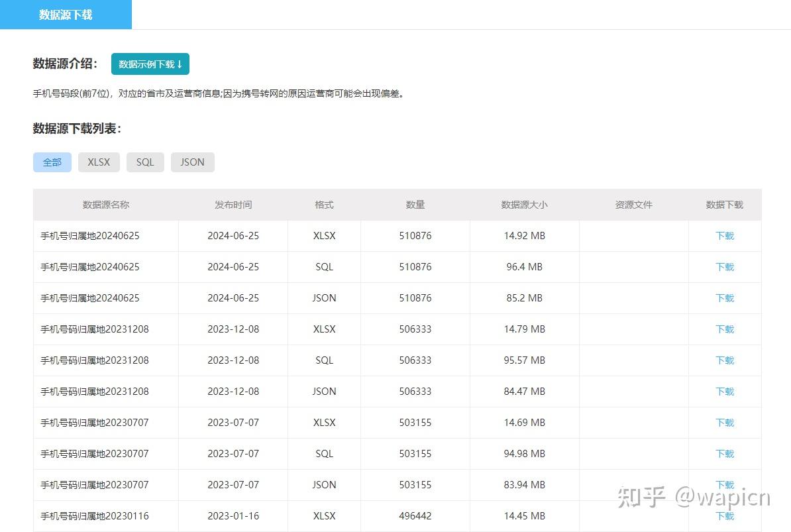Download the 20230707 SQL file (94.98 MB)
Screen dimensions: 791x532
point(725,454)
